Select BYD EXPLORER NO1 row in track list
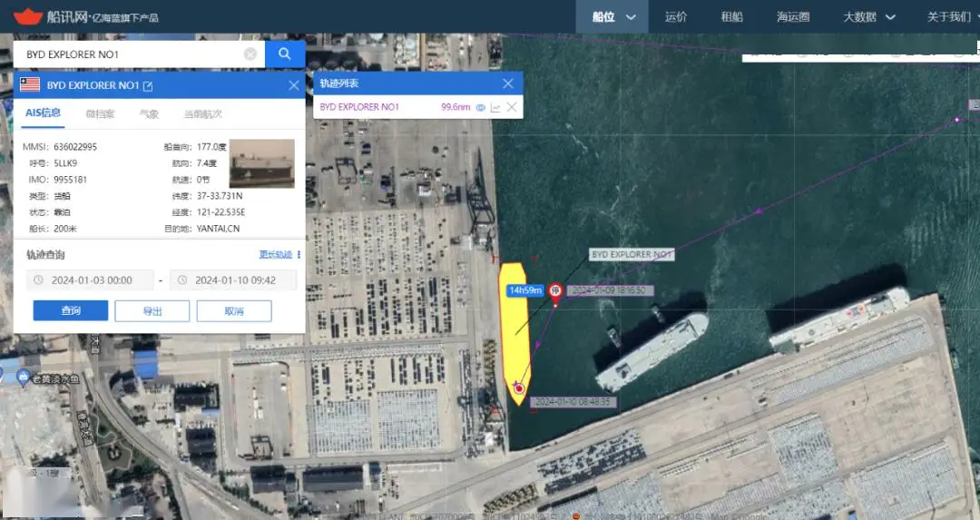This screenshot has height=520, width=980. coord(418,107)
